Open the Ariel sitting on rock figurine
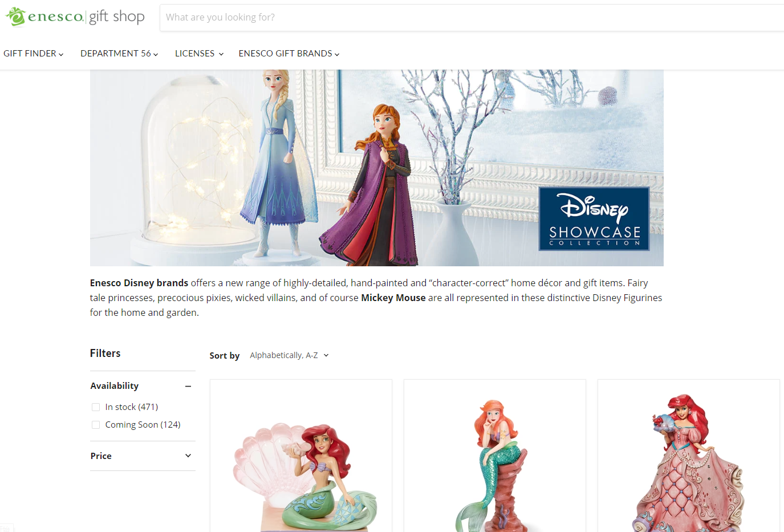 (495, 456)
